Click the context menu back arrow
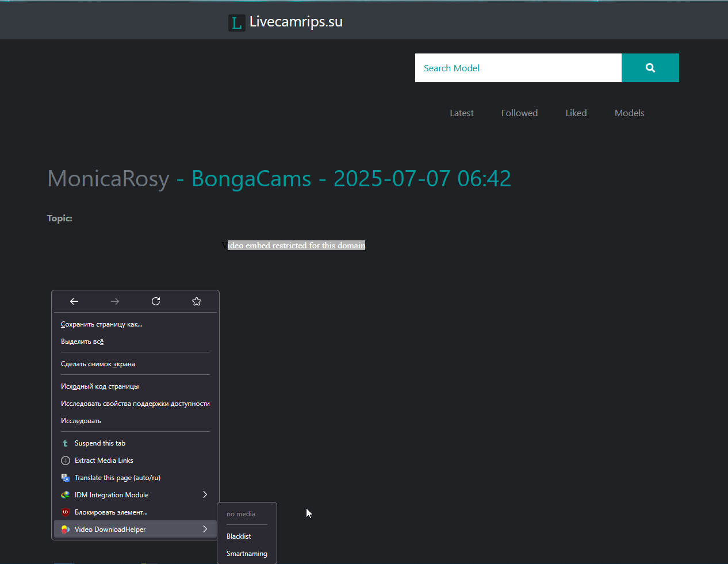The image size is (728, 564). [x=74, y=301]
